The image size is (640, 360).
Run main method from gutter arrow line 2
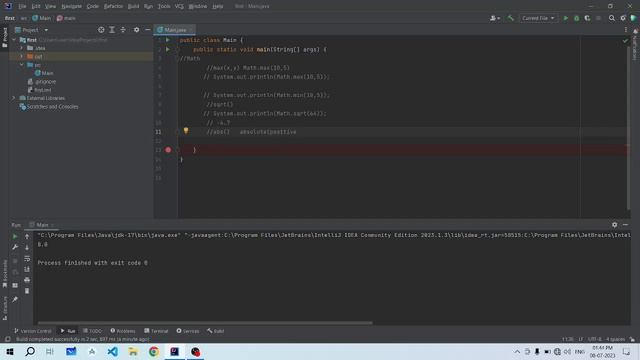[x=167, y=49]
